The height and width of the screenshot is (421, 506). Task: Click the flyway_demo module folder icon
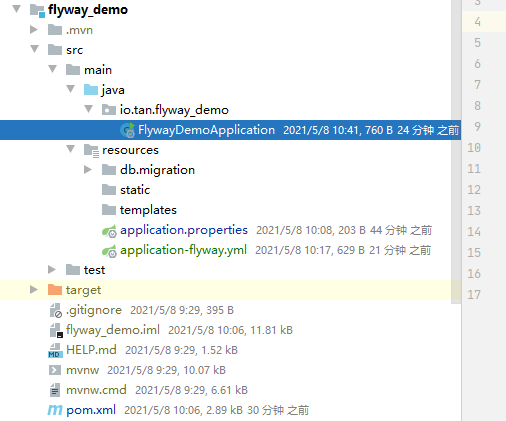37,10
